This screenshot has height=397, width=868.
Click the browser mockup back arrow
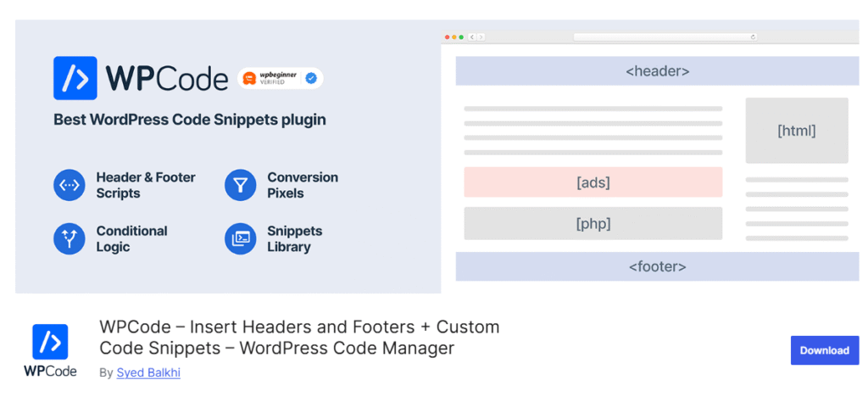click(472, 37)
